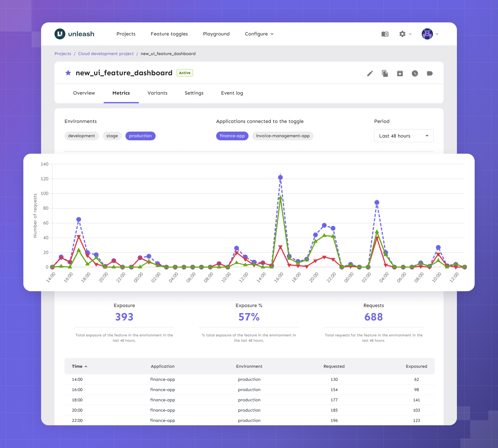Open the profile dropdown chevron

tap(437, 34)
